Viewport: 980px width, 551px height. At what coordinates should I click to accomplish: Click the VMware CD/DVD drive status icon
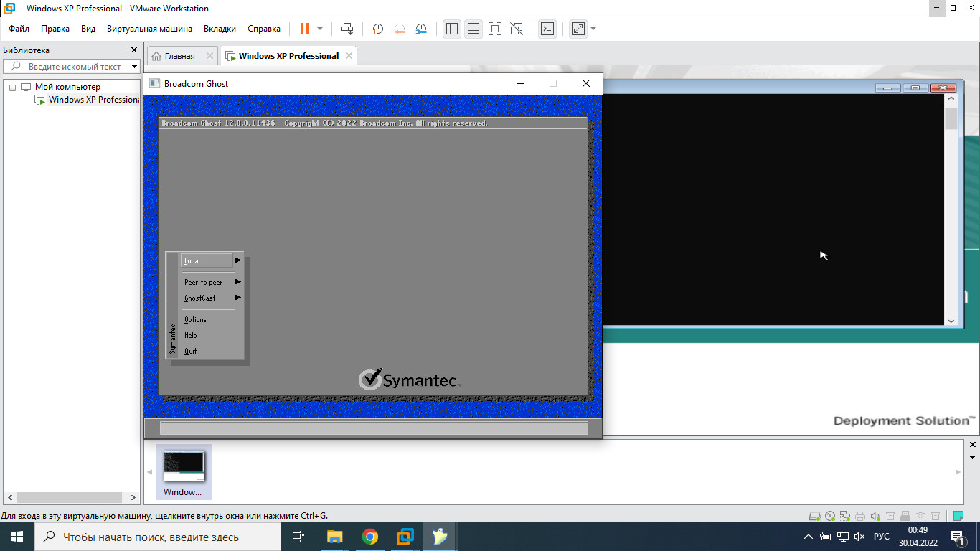(830, 516)
